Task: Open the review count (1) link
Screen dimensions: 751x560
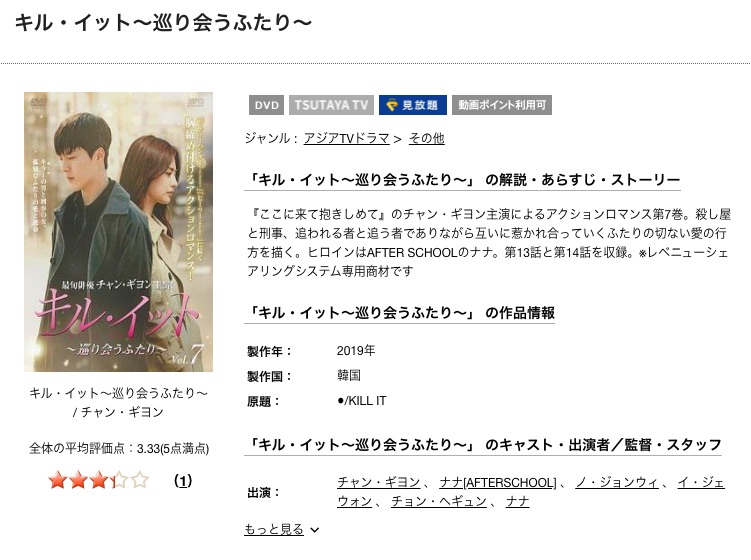Action: click(x=183, y=480)
